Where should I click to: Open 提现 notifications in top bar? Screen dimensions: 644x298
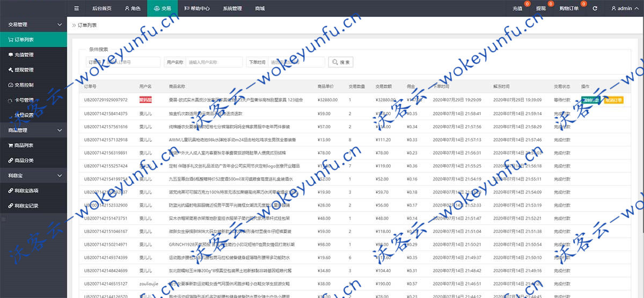tap(541, 9)
